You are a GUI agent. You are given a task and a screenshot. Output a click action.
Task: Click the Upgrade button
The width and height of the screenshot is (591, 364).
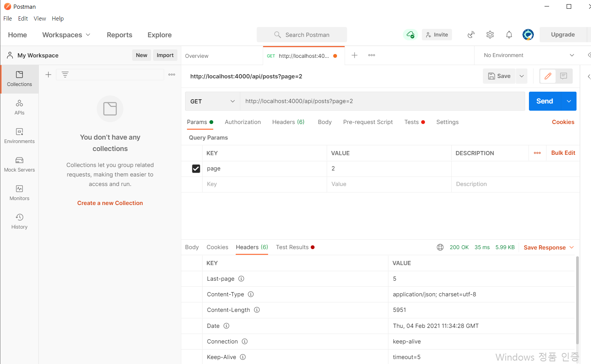point(563,35)
